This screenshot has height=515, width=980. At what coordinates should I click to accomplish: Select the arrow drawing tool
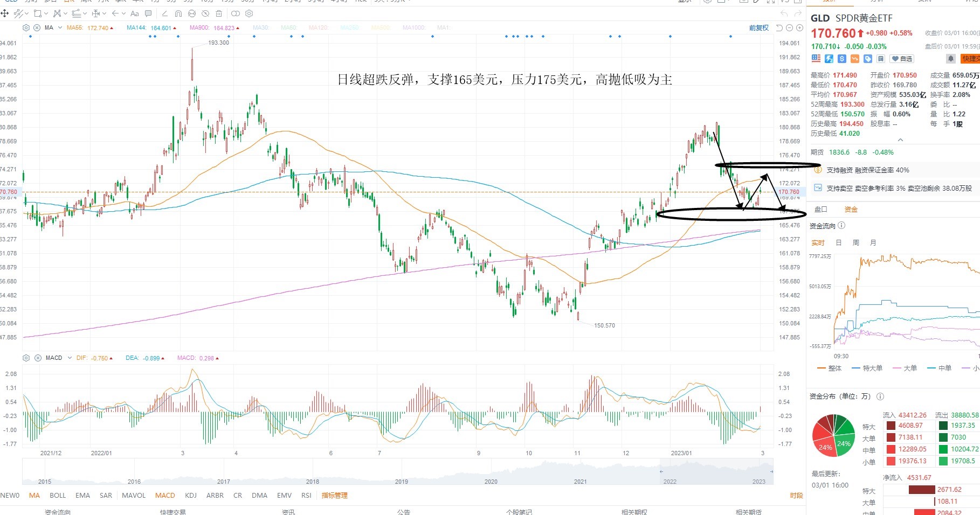tap(115, 13)
